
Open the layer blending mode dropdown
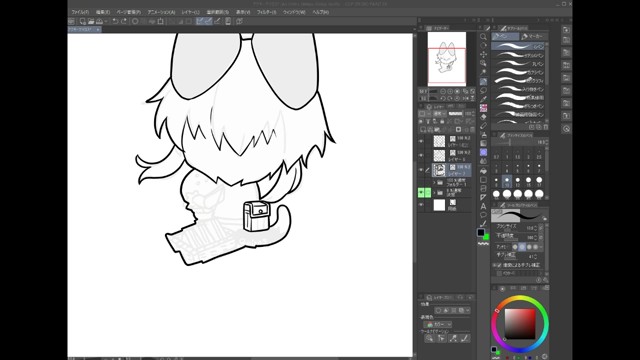coord(440,113)
